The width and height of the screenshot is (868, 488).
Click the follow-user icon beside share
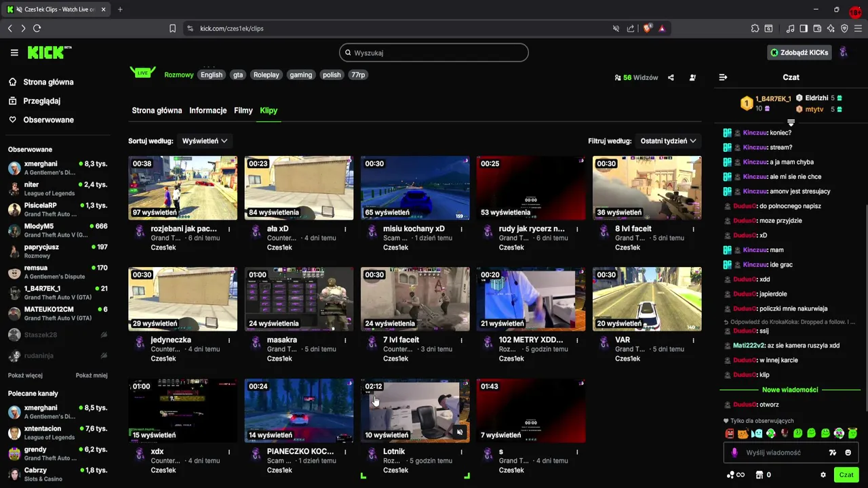tap(692, 77)
